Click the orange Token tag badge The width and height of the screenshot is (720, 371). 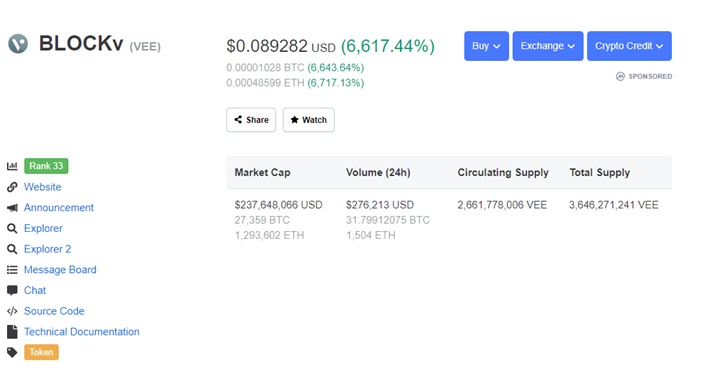click(41, 352)
